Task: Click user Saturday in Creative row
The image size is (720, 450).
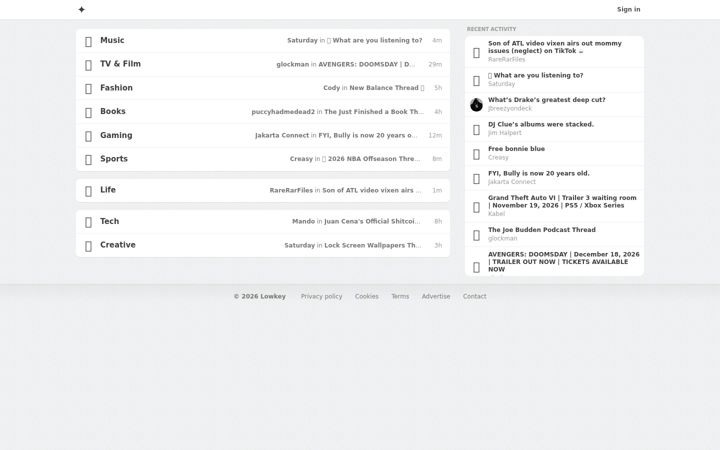Action: 299,245
